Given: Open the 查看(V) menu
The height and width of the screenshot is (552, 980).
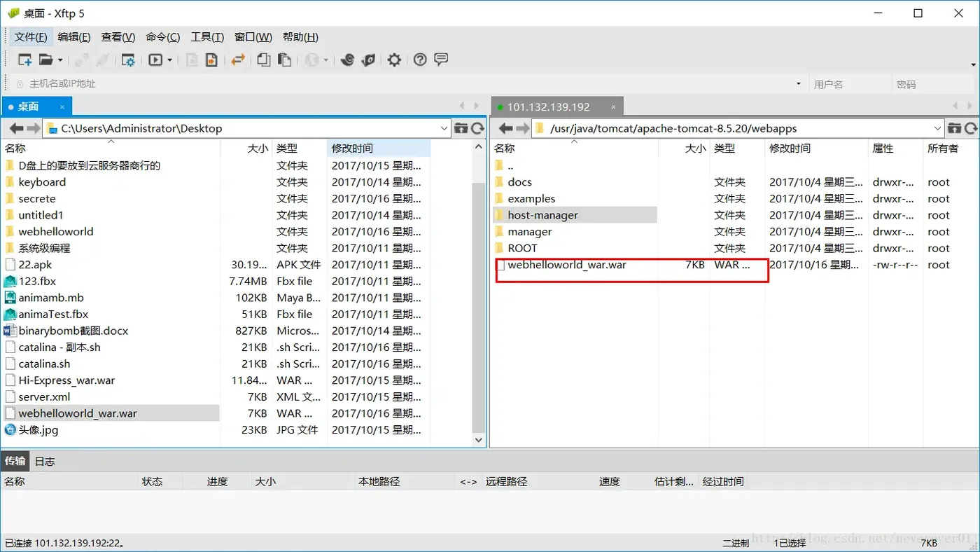Looking at the screenshot, I should 118,37.
